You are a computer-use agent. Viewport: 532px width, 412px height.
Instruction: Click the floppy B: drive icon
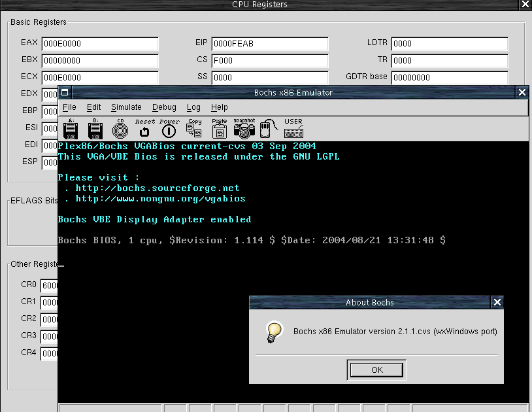pos(95,129)
